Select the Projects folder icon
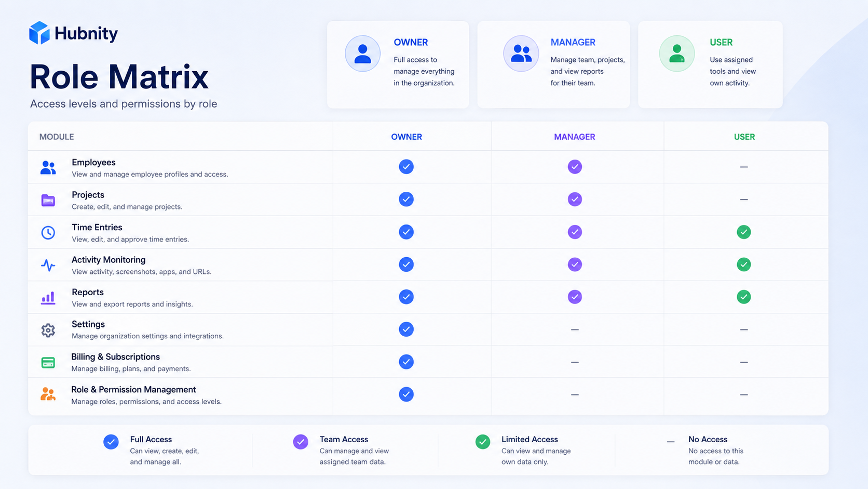The image size is (868, 489). coord(48,200)
